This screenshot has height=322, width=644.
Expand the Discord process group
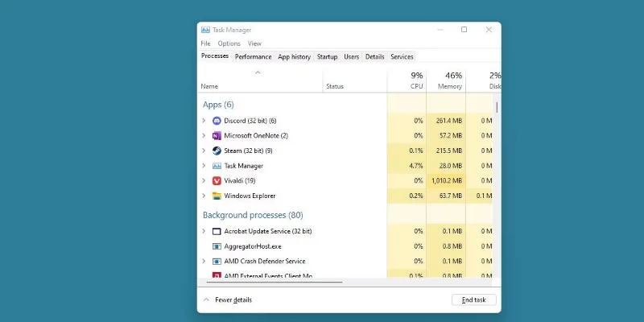click(x=204, y=121)
